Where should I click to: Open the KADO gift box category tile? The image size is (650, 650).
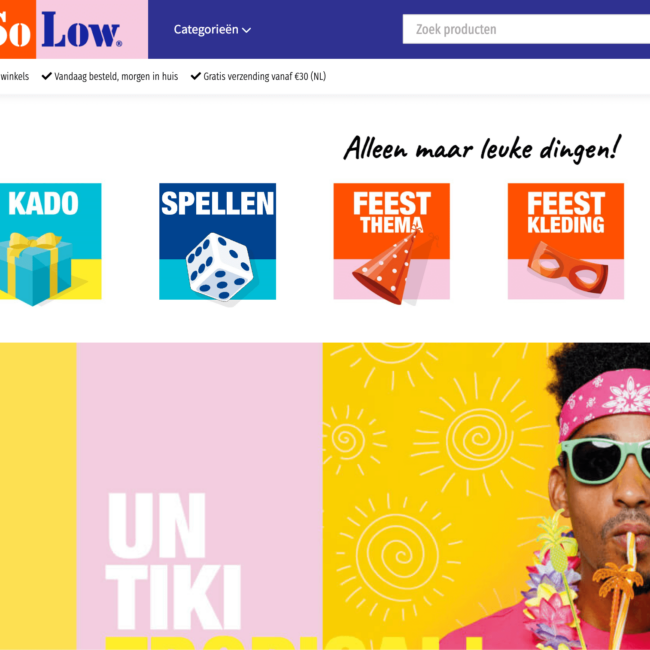(x=51, y=241)
